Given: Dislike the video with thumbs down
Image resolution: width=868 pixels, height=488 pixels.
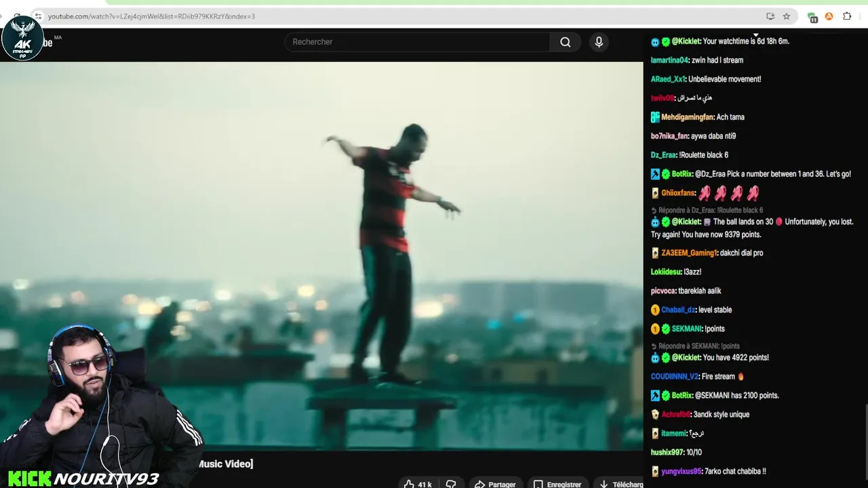Looking at the screenshot, I should (451, 484).
